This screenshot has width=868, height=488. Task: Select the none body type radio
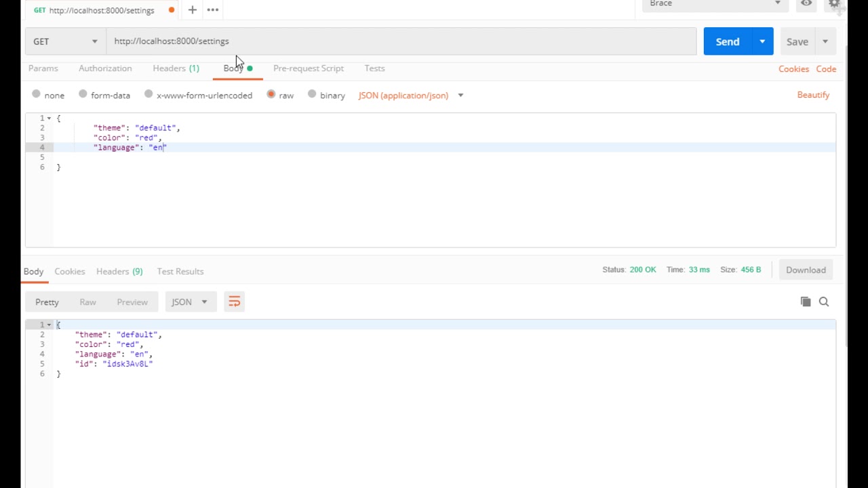[x=36, y=94]
